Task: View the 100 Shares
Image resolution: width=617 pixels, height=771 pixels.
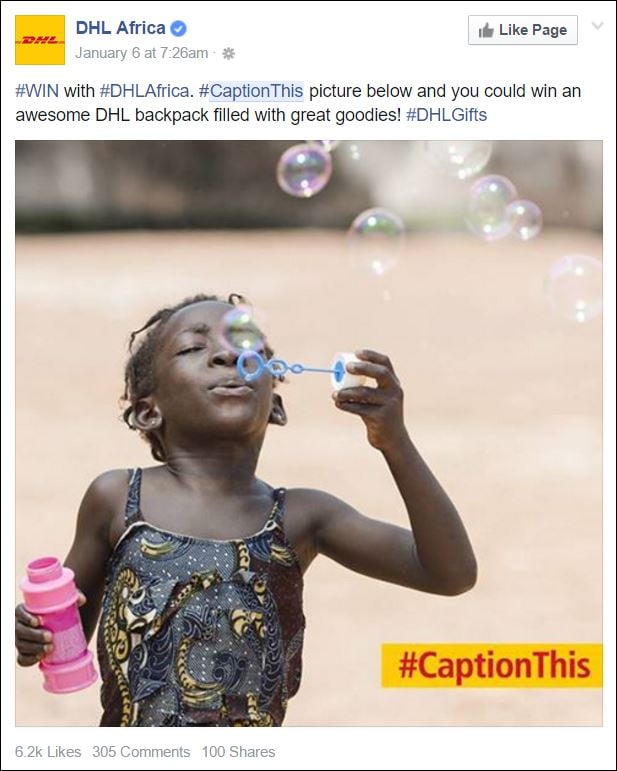Action: click(x=238, y=752)
